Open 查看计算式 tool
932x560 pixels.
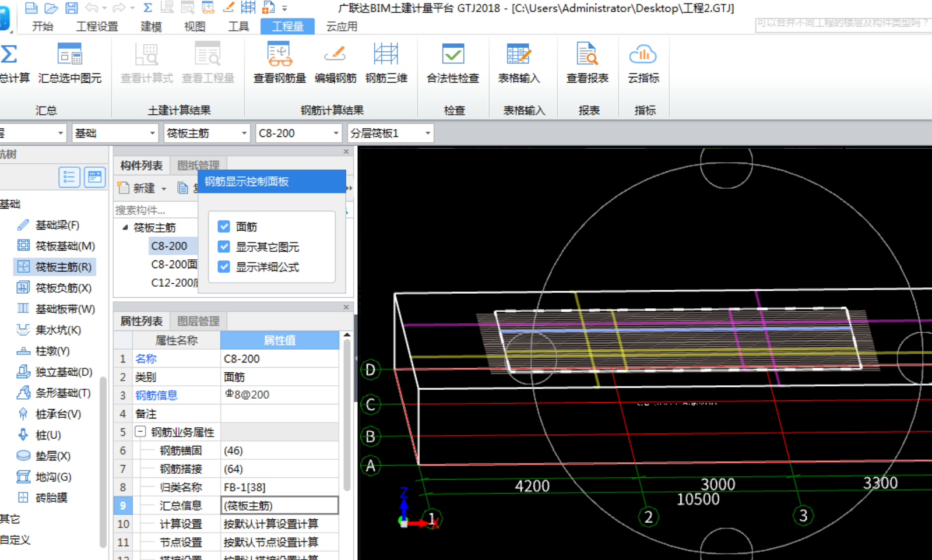pyautogui.click(x=146, y=63)
